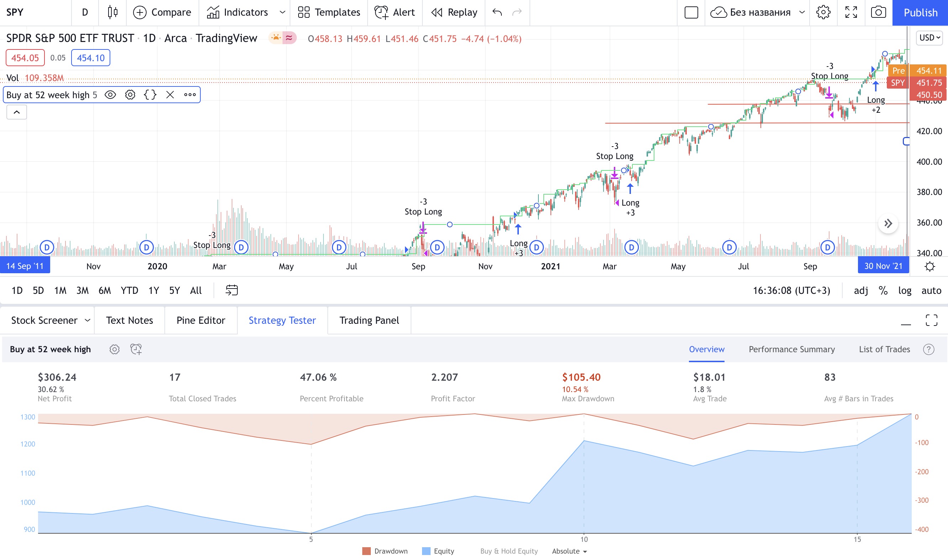The image size is (948, 560).
Task: Take a chart snapshot with camera icon
Action: tap(879, 12)
